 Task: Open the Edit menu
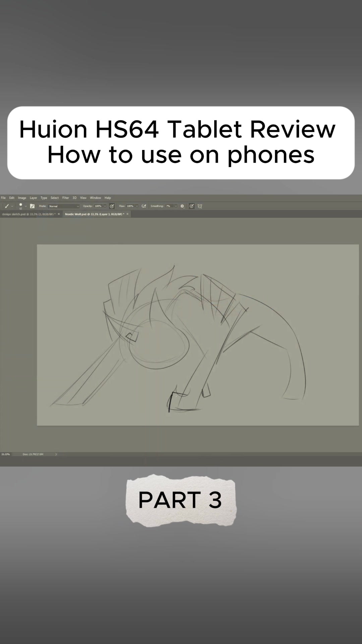(x=12, y=198)
